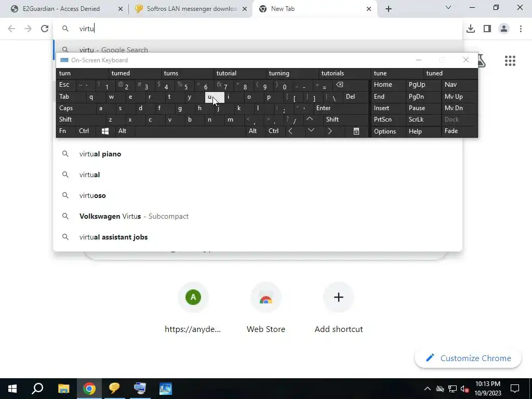
Task: Toggle ScrLk key on On-Screen Keyboard
Action: coord(423,119)
